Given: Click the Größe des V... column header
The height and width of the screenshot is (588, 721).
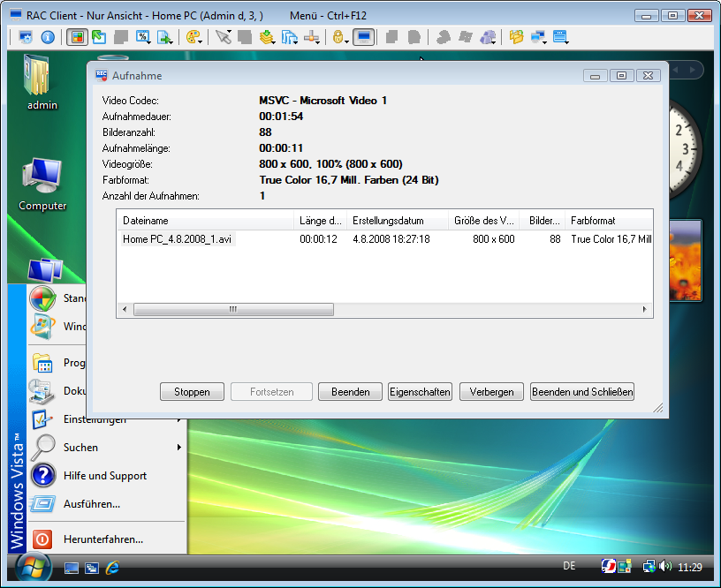Looking at the screenshot, I should point(483,221).
